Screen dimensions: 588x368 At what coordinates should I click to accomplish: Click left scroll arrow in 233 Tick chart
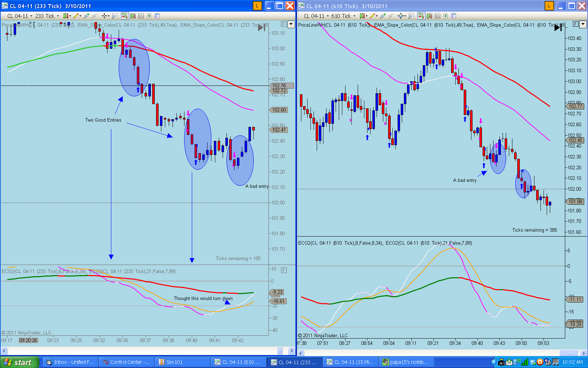(4, 351)
